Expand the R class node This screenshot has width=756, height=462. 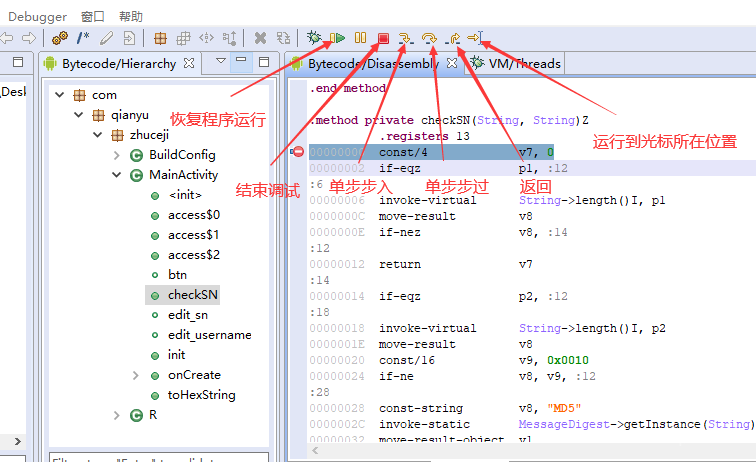[117, 415]
